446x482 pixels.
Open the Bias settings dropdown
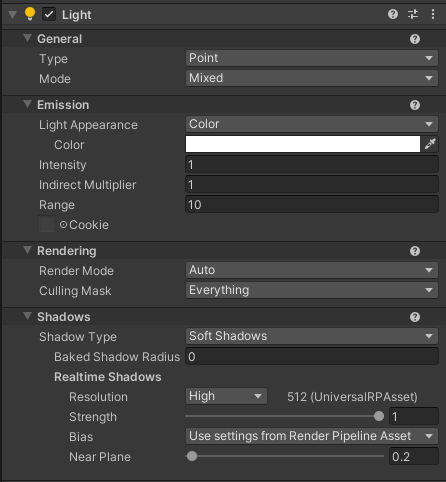pyautogui.click(x=312, y=436)
